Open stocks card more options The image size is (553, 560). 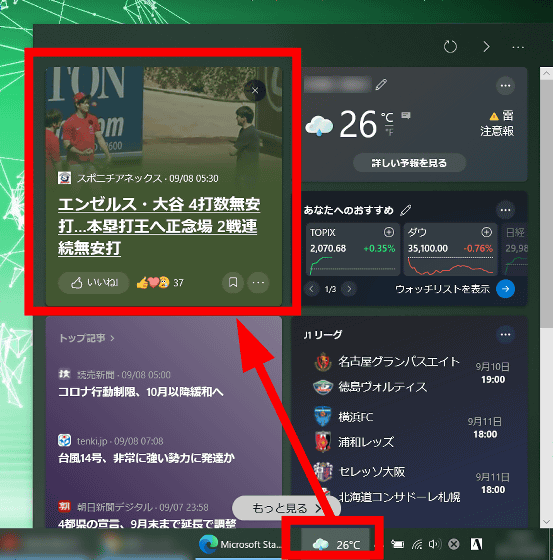point(505,210)
